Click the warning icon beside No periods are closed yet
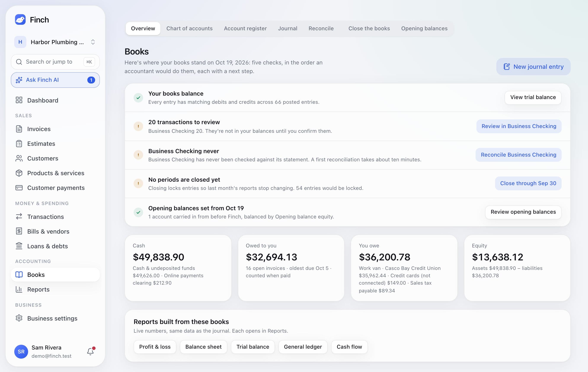The height and width of the screenshot is (372, 588). coord(138,183)
